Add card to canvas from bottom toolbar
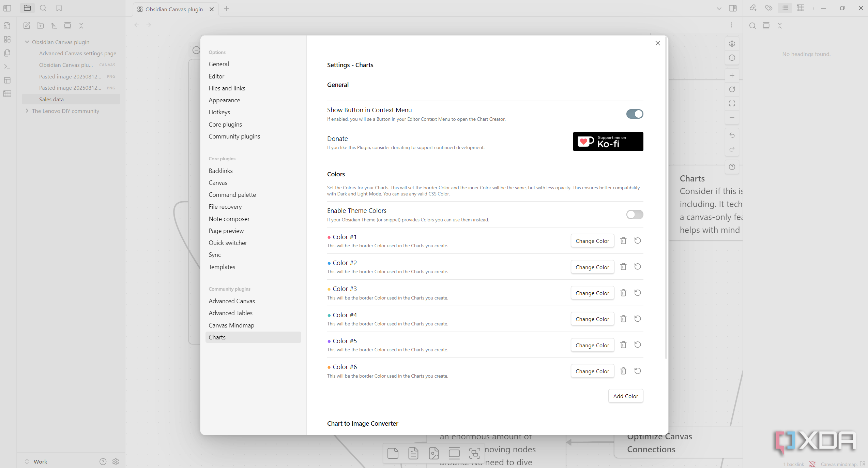 pyautogui.click(x=393, y=453)
